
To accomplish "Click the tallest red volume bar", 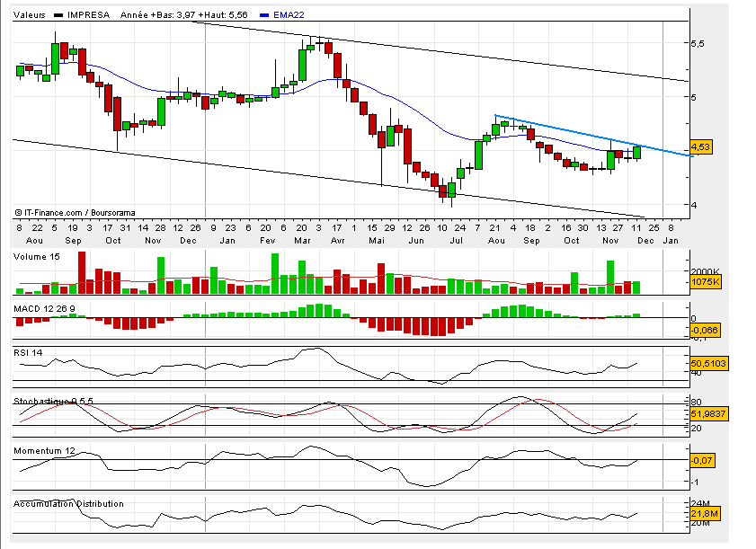I will click(x=82, y=273).
